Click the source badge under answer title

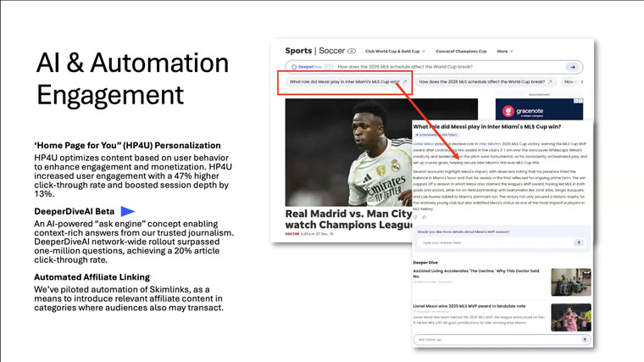coord(436,135)
